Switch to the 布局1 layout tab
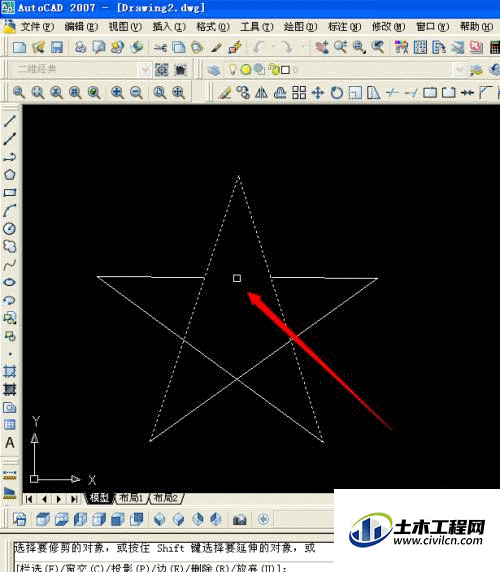This screenshot has width=500, height=572. tap(132, 498)
